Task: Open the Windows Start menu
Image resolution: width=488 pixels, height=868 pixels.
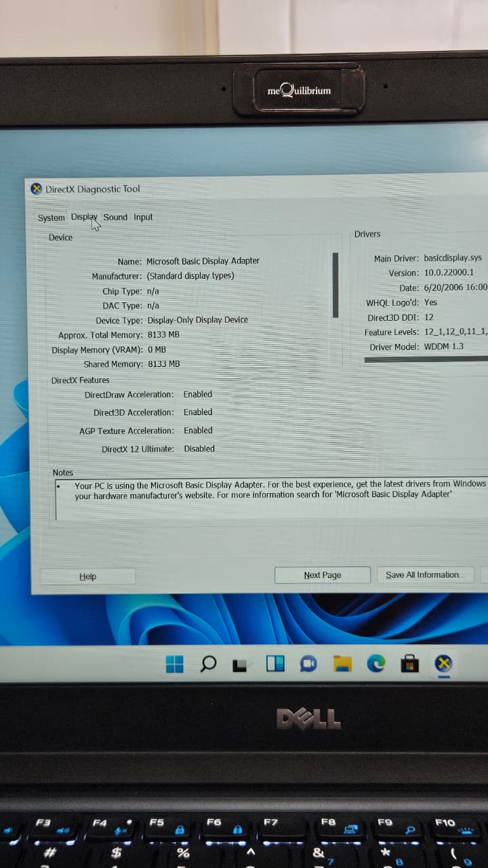Action: 175,665
